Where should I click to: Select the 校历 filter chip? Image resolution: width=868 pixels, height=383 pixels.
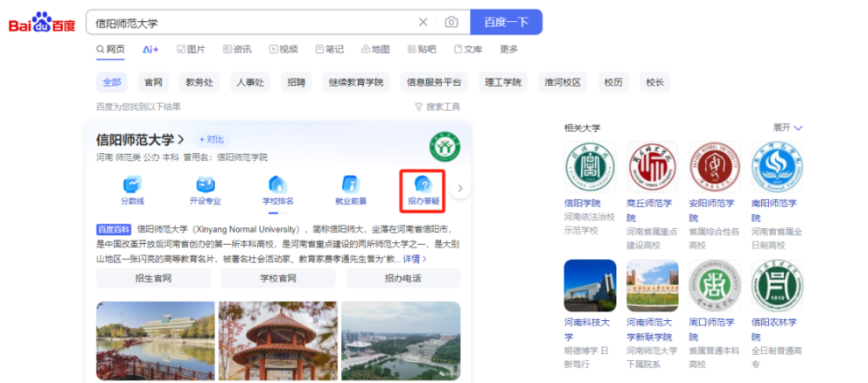point(613,82)
